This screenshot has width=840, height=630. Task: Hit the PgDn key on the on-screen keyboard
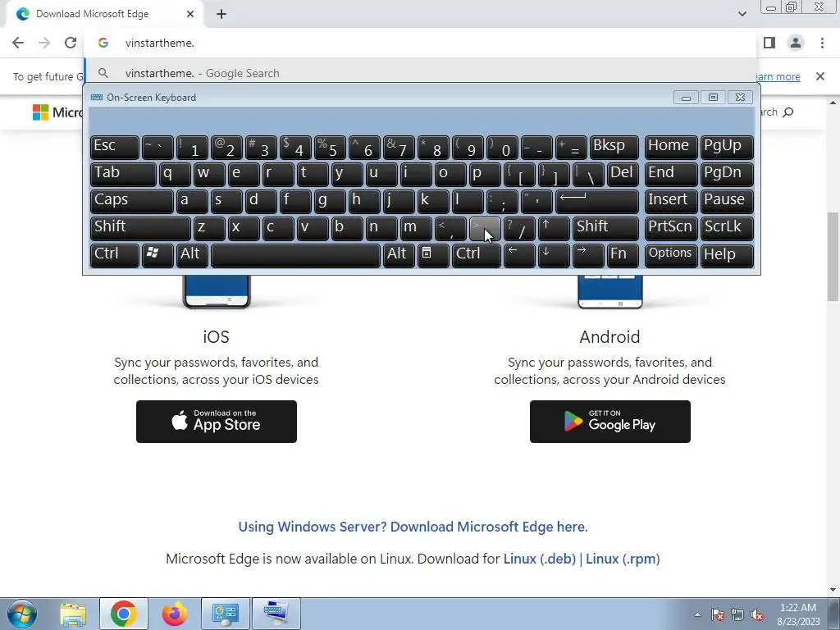pos(727,174)
